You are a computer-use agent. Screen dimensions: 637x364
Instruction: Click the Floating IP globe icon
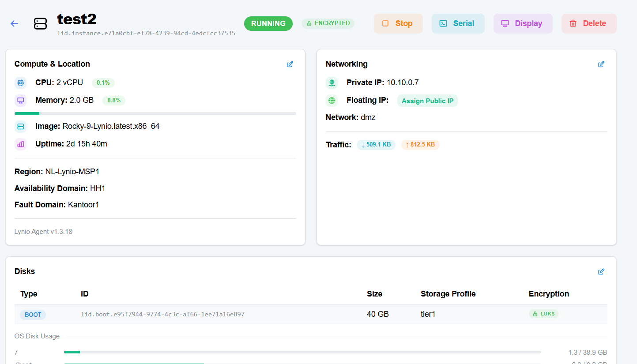coord(332,100)
